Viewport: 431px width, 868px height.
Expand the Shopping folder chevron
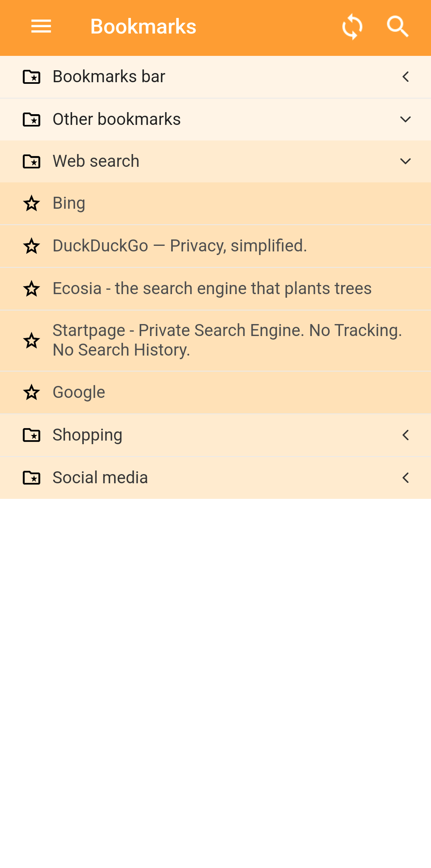click(405, 435)
